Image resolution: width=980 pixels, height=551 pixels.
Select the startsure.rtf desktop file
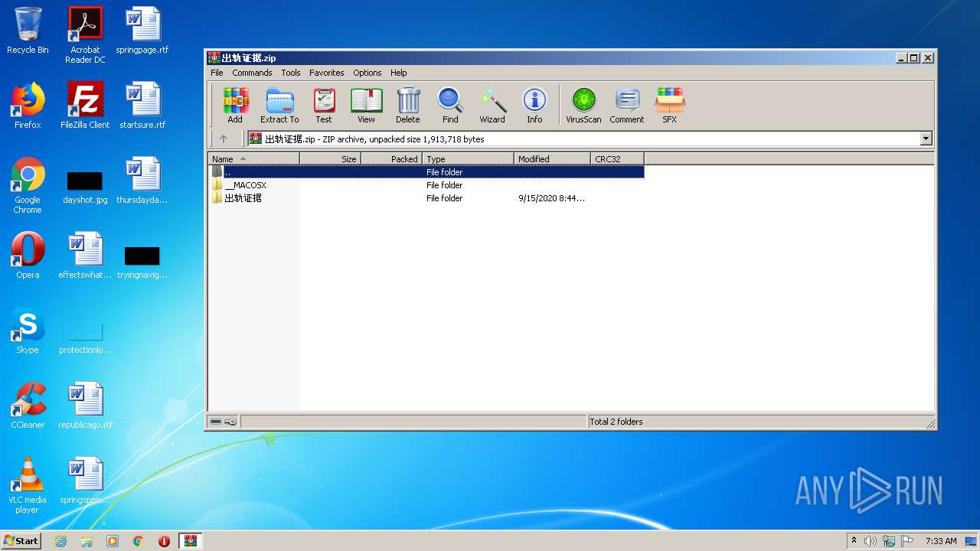point(142,106)
